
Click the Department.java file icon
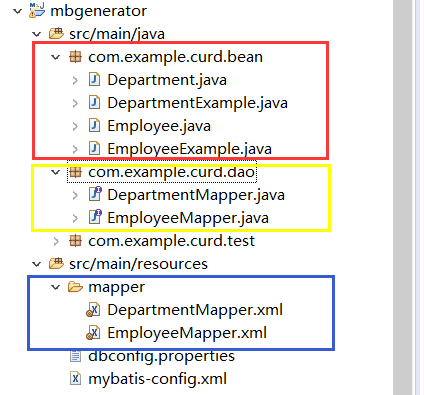pyautogui.click(x=94, y=80)
